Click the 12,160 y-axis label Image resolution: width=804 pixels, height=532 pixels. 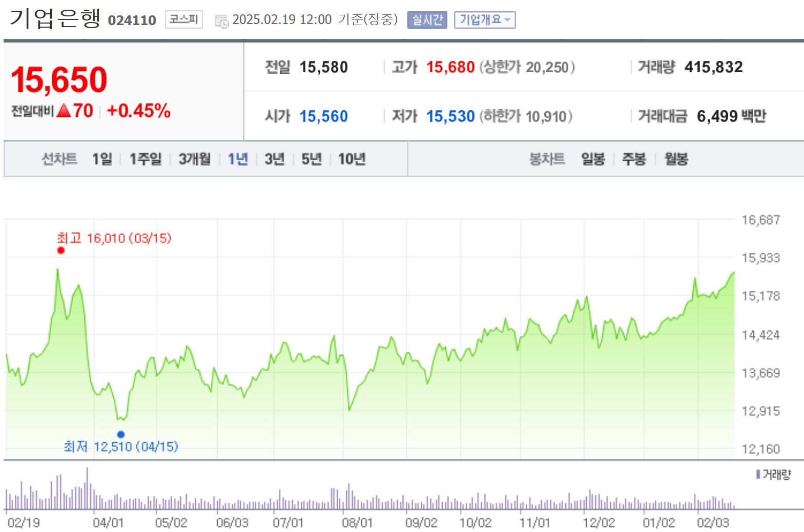[x=760, y=449]
